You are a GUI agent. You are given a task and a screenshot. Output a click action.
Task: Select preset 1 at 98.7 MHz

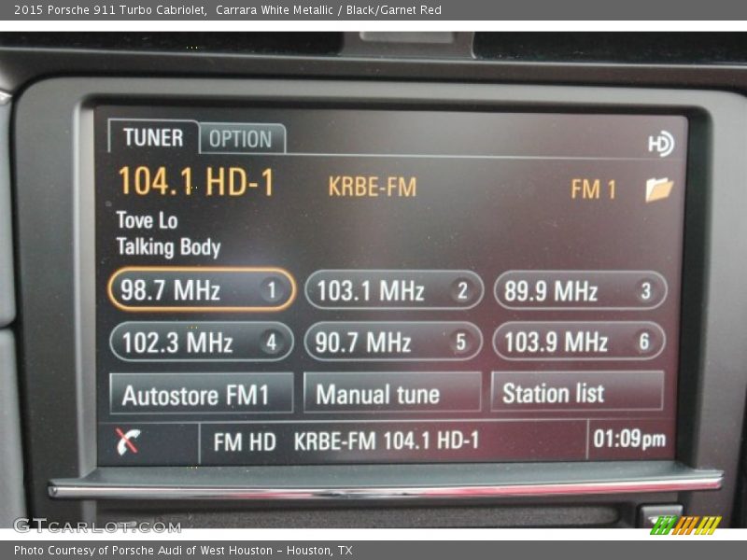pyautogui.click(x=202, y=289)
